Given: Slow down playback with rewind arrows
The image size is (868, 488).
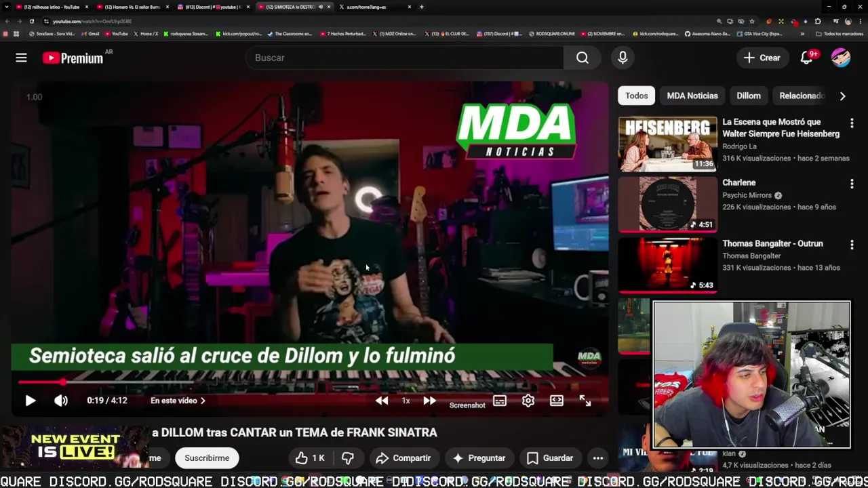Looking at the screenshot, I should tap(382, 401).
